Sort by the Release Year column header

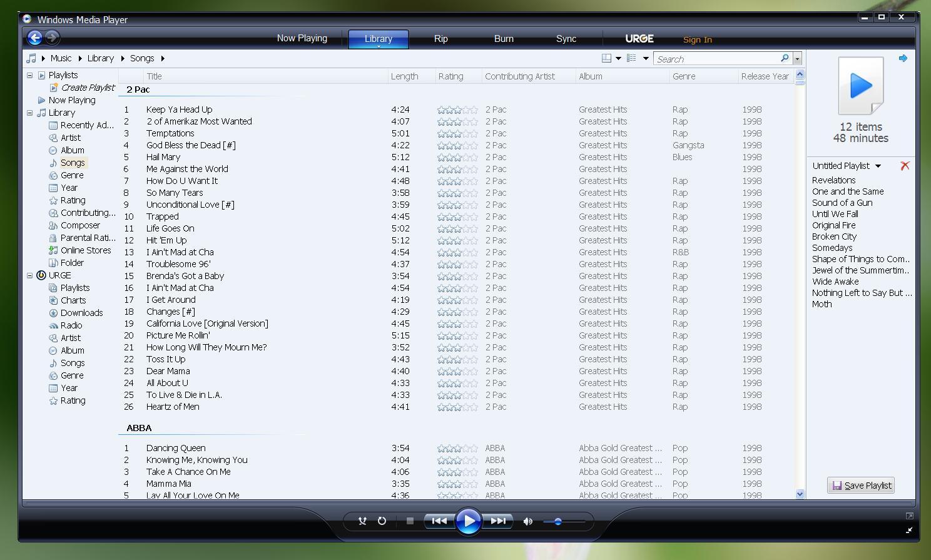(x=766, y=76)
